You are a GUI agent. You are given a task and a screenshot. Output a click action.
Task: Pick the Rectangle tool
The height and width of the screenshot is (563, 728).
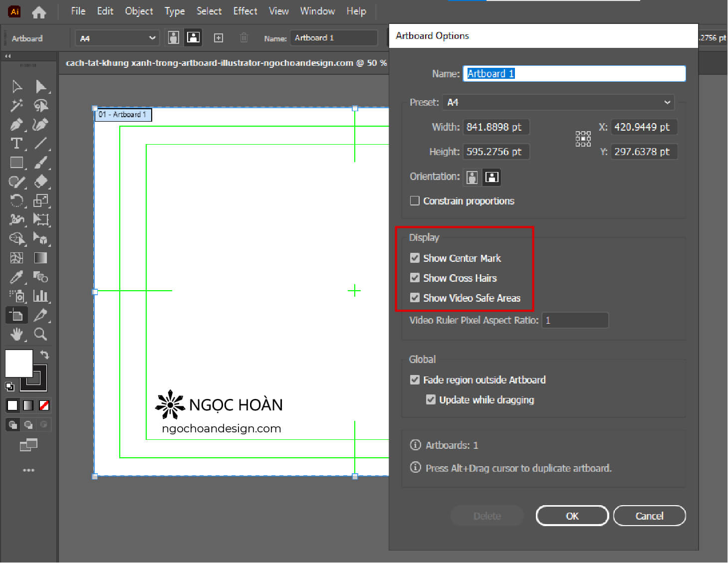[x=16, y=163]
